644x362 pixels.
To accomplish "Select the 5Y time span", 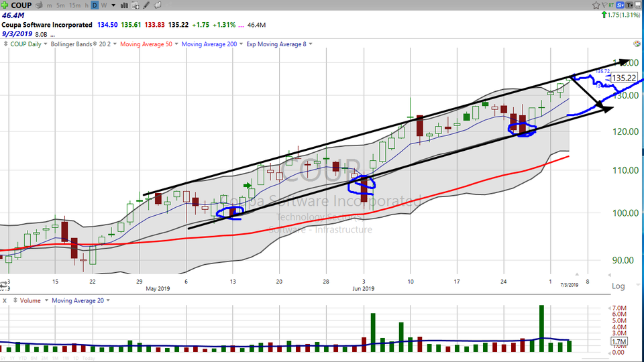I will point(3,358).
